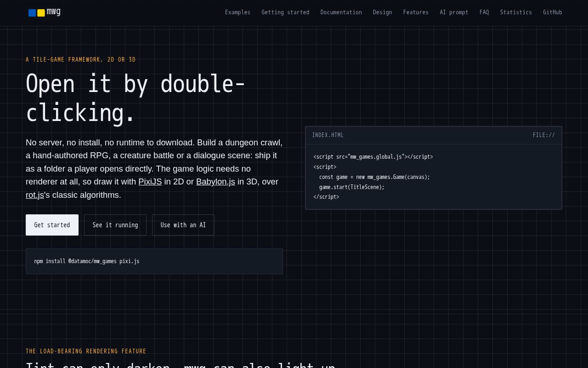Navigate to AI prompt page
This screenshot has height=368, width=588.
(x=454, y=12)
